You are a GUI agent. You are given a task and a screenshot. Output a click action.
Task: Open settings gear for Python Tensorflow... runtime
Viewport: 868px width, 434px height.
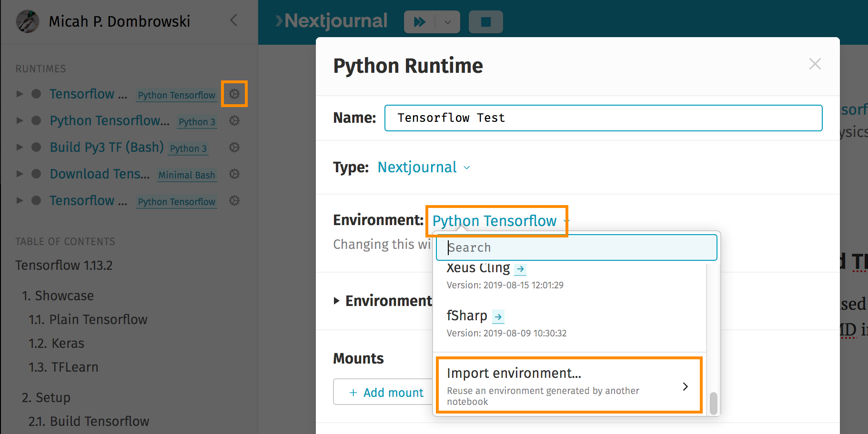tap(234, 120)
